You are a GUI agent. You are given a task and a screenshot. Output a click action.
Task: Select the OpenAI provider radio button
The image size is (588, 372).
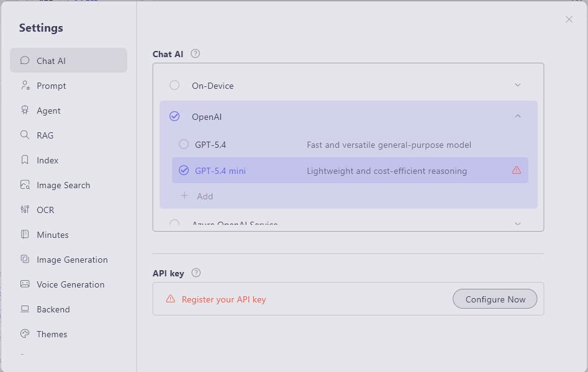[x=174, y=116]
